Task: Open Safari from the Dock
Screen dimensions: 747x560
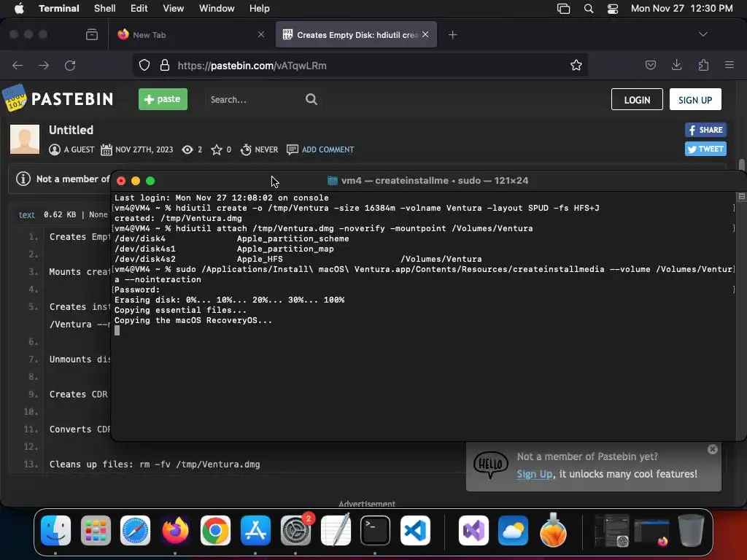Action: tap(135, 530)
